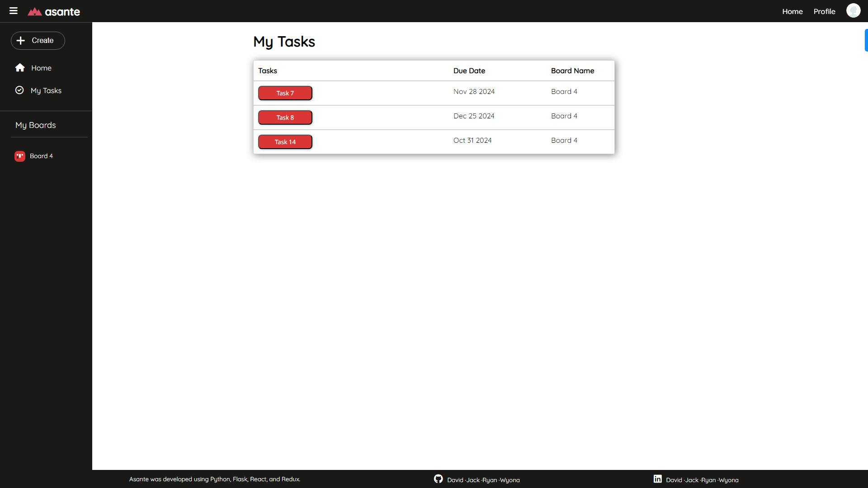This screenshot has width=868, height=488.
Task: Click the Asante mountain logo
Action: 35,12
